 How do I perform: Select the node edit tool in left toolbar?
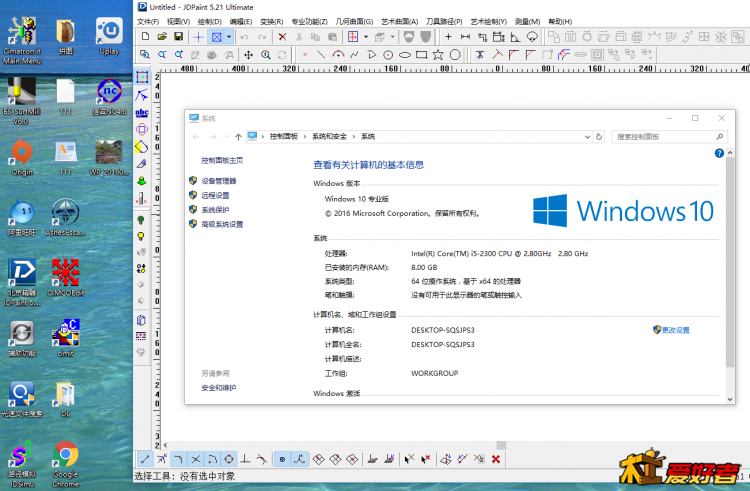point(142,95)
